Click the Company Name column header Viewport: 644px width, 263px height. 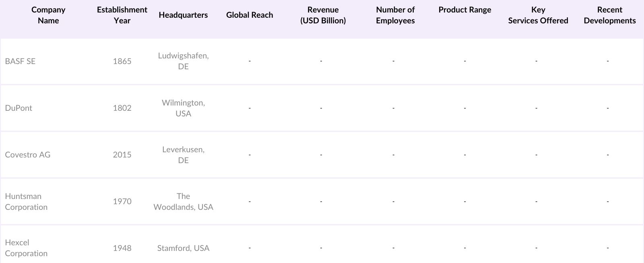(48, 15)
